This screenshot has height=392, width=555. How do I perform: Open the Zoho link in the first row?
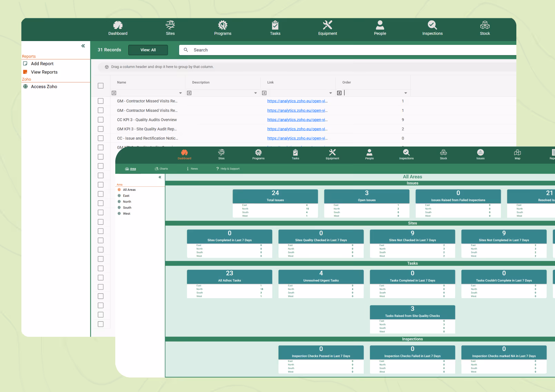[297, 101]
